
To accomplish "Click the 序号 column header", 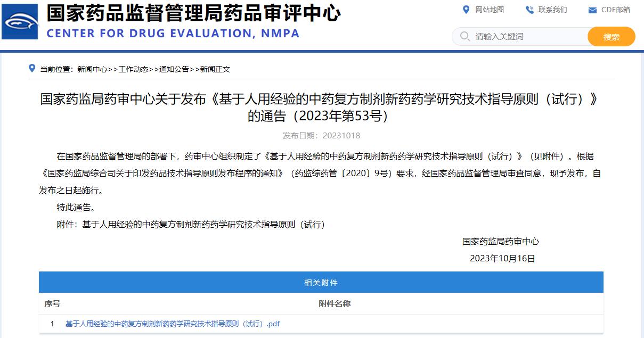I will (52, 304).
